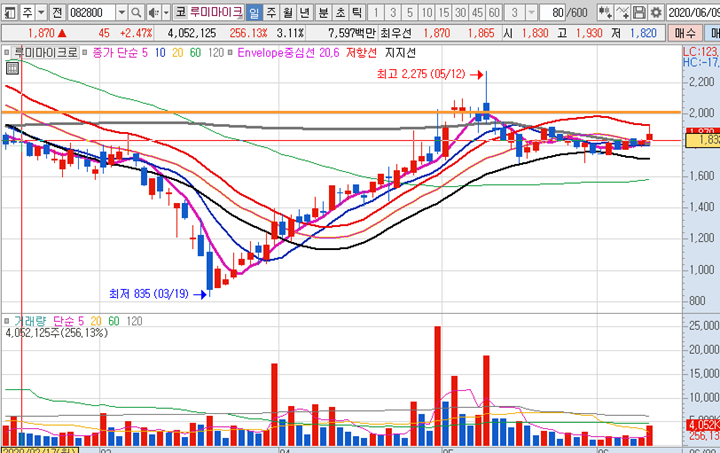Click the floppy disk save chart icon

tap(639, 12)
